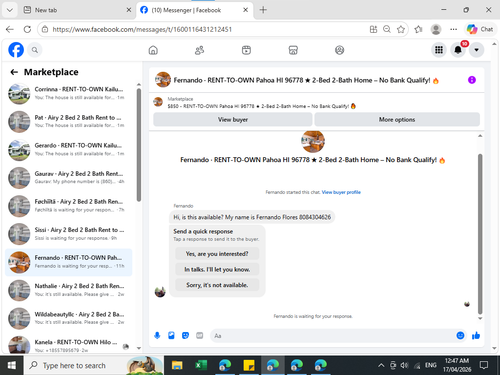Viewport: 500px width, 375px height.
Task: Open Copilot Chat button
Action: (480, 29)
